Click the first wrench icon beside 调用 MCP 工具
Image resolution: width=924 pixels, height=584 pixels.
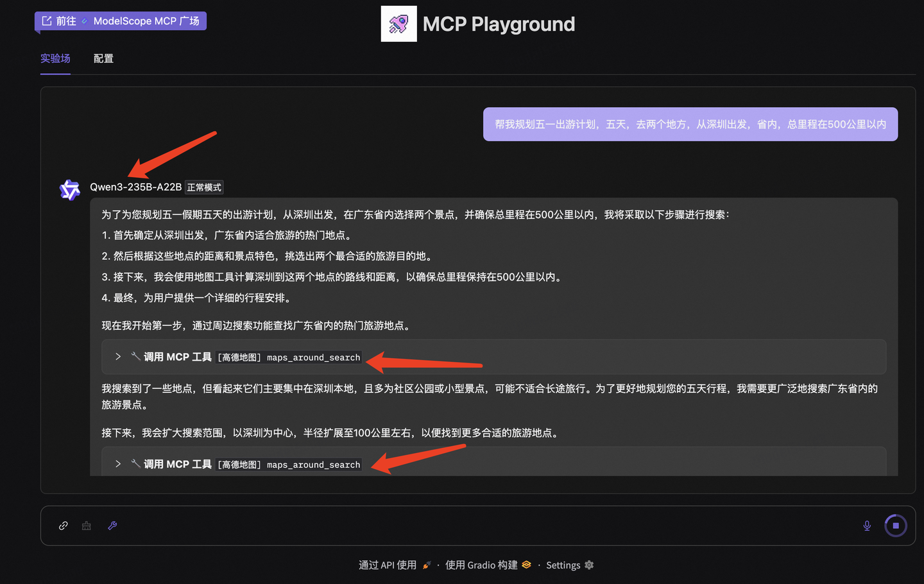click(x=135, y=356)
